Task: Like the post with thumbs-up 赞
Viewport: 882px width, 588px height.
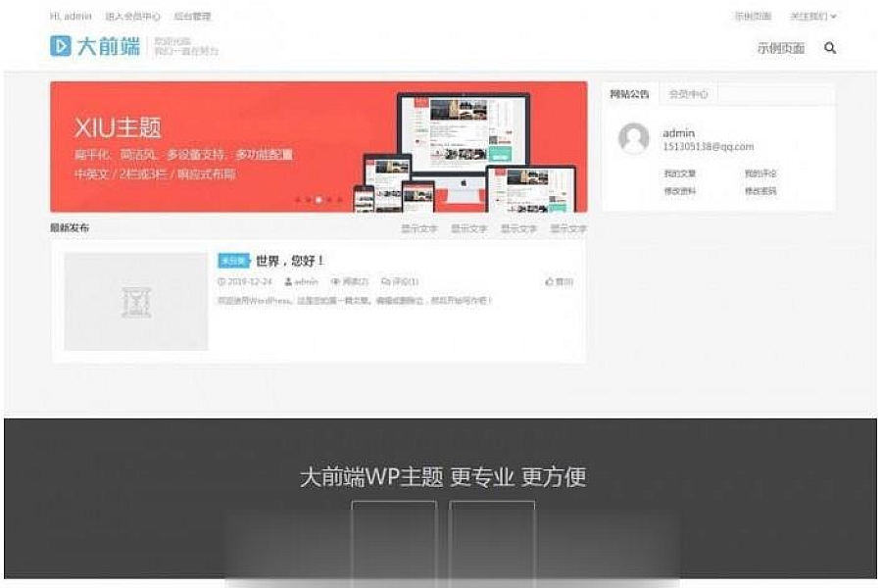Action: pos(560,281)
